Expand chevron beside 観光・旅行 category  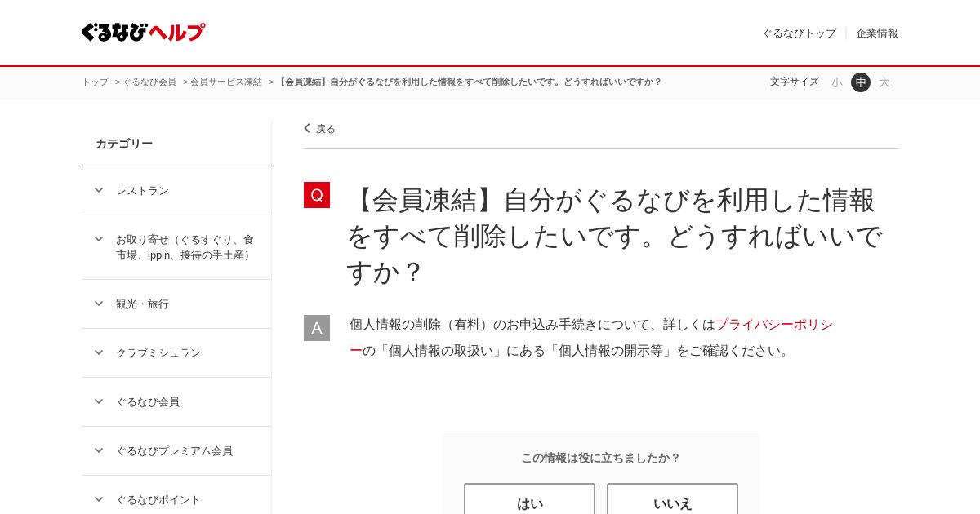(99, 304)
